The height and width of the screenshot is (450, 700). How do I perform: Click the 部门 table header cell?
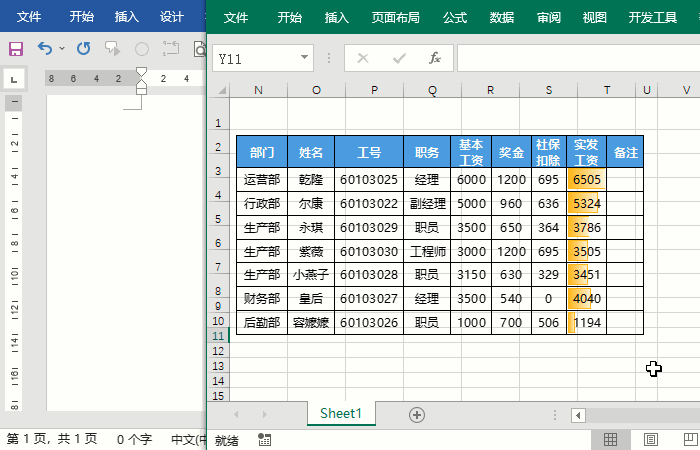point(262,152)
